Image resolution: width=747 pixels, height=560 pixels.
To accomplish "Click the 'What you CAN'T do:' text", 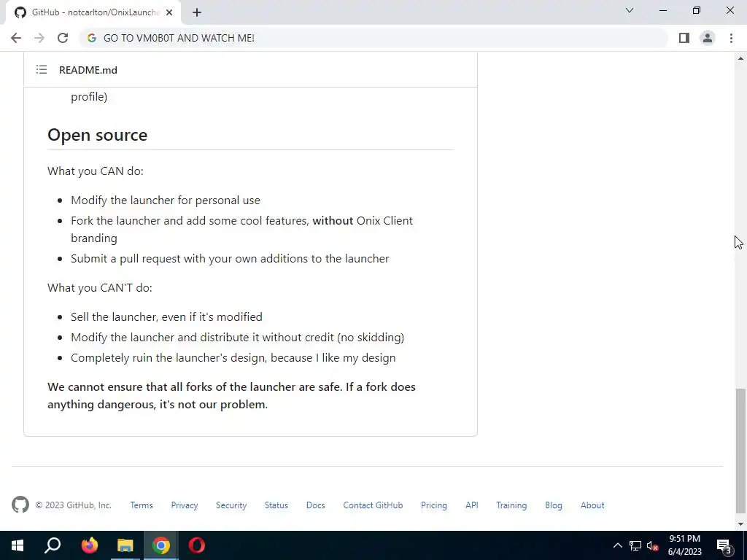I will point(99,287).
